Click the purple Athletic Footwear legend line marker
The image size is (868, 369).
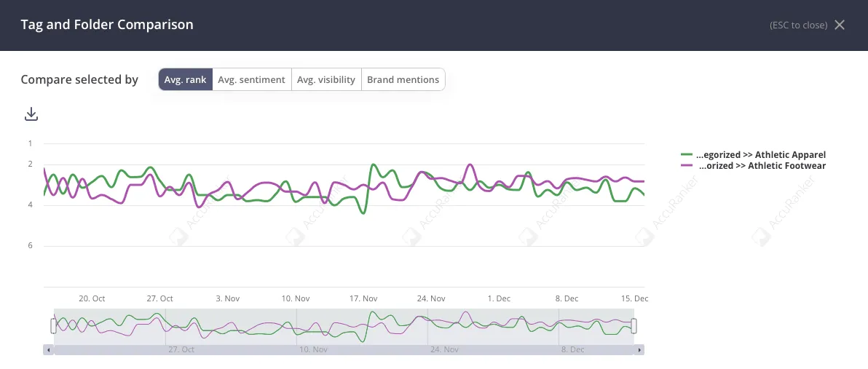pyautogui.click(x=686, y=166)
